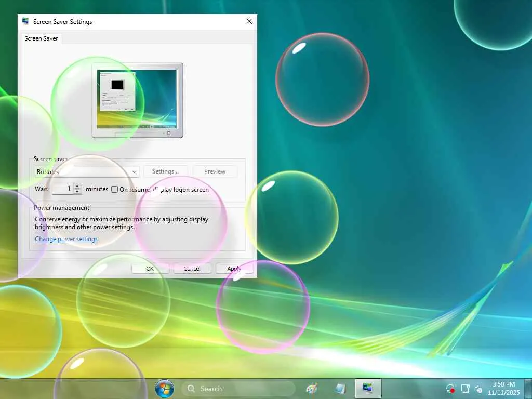532x399 pixels.
Task: Increase wait time with up arrow
Action: [77, 186]
